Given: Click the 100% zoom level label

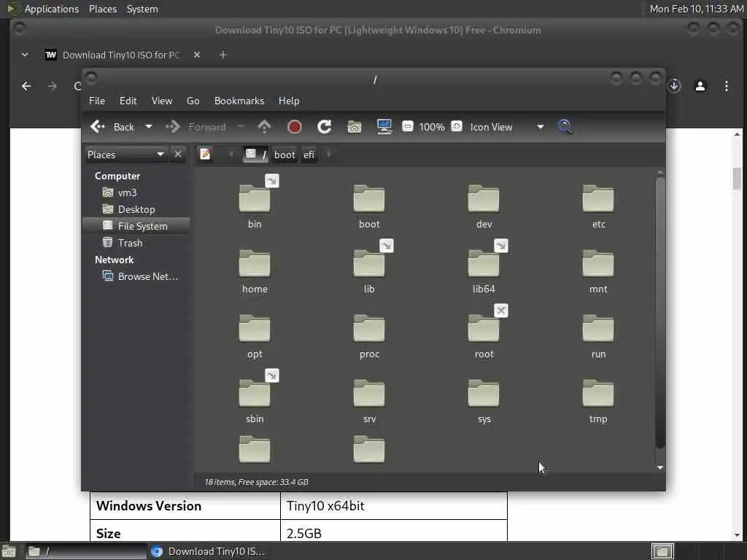Looking at the screenshot, I should (x=432, y=127).
